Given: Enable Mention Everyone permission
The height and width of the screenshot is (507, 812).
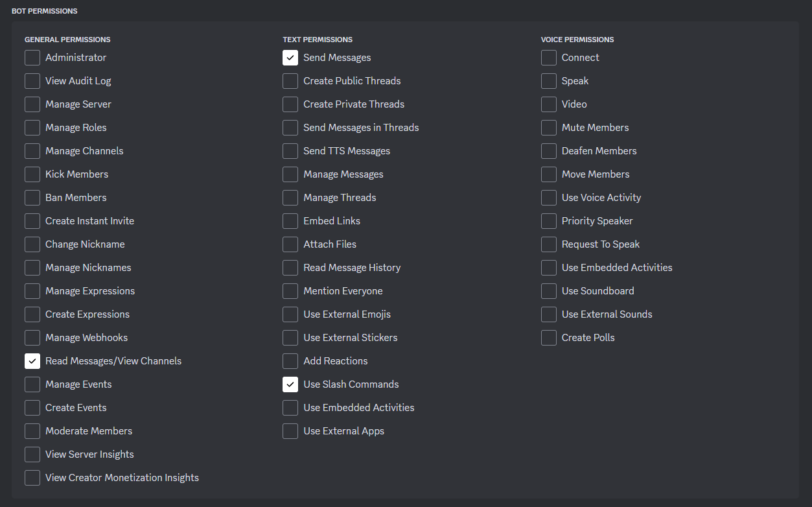Looking at the screenshot, I should [290, 291].
